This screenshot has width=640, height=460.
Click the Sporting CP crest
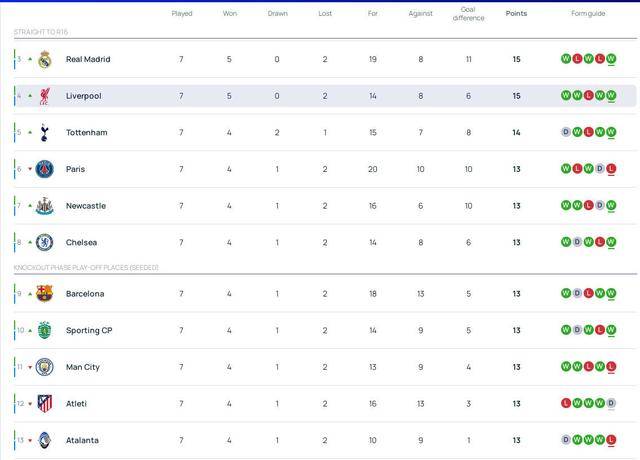point(44,330)
